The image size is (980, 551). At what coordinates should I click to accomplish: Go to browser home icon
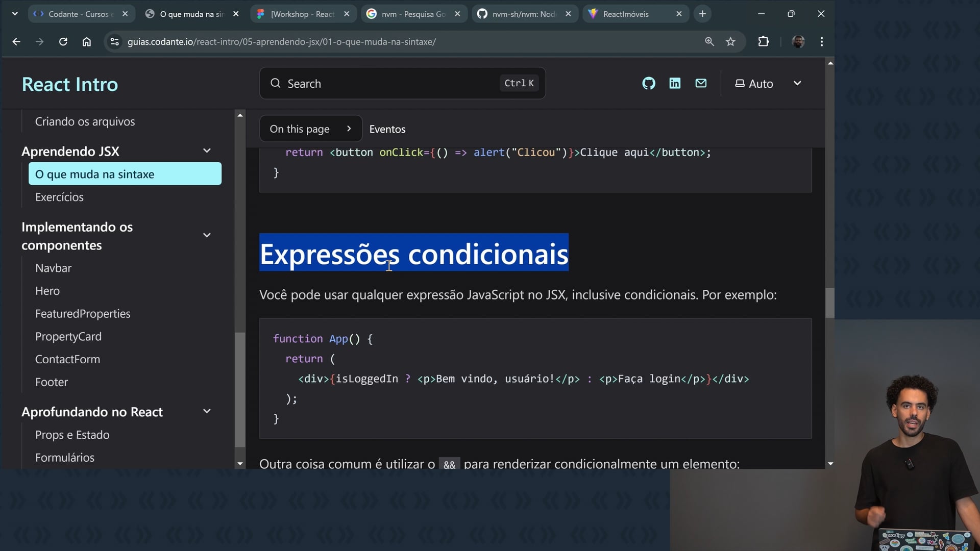tap(87, 42)
